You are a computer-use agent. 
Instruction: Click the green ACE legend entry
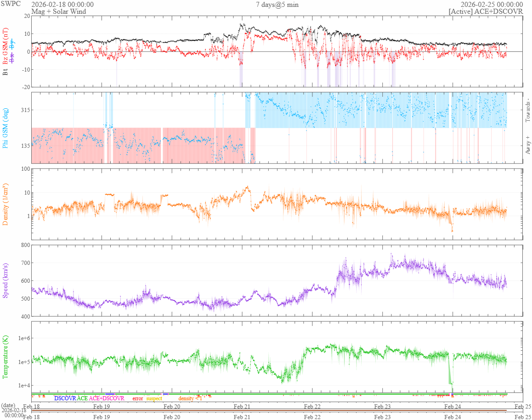pos(82,398)
